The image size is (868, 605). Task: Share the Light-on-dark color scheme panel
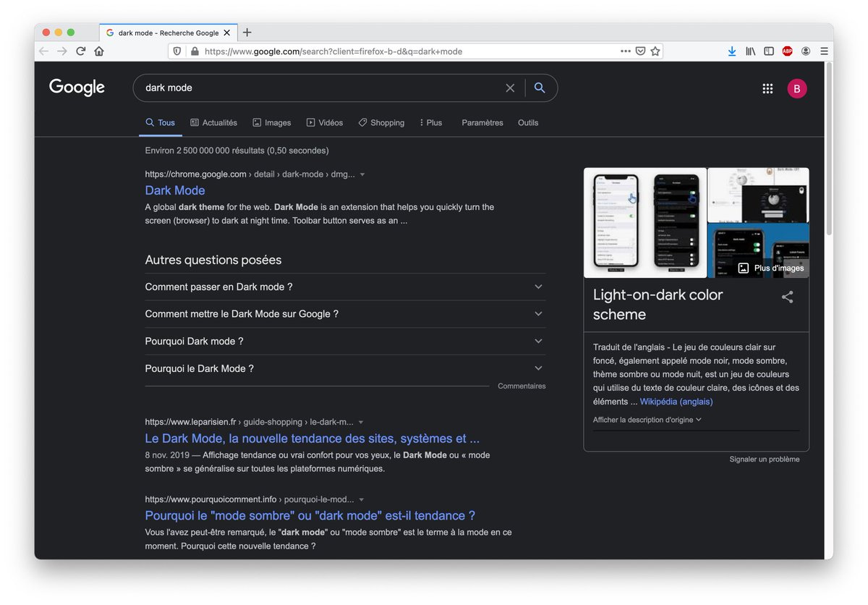[x=788, y=297]
